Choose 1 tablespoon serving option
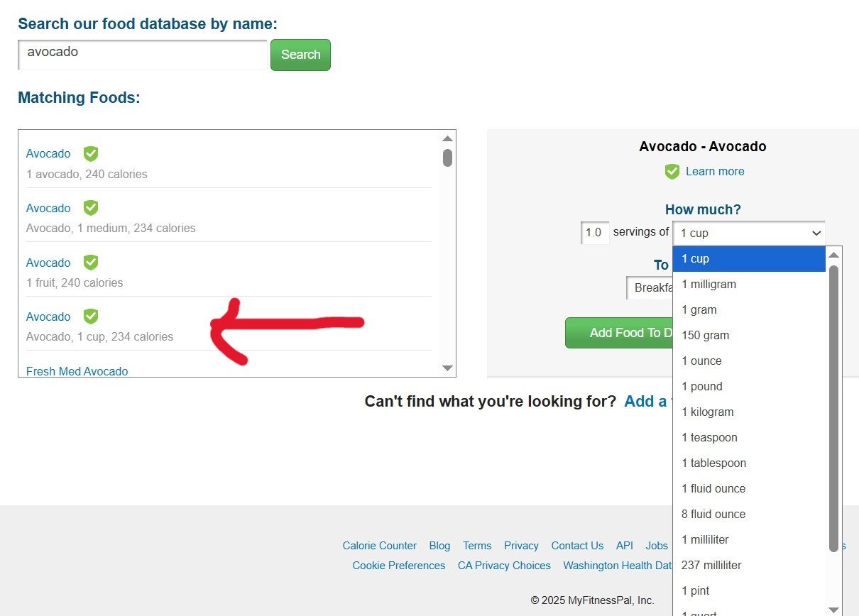Viewport: 859px width, 616px height. [749, 463]
